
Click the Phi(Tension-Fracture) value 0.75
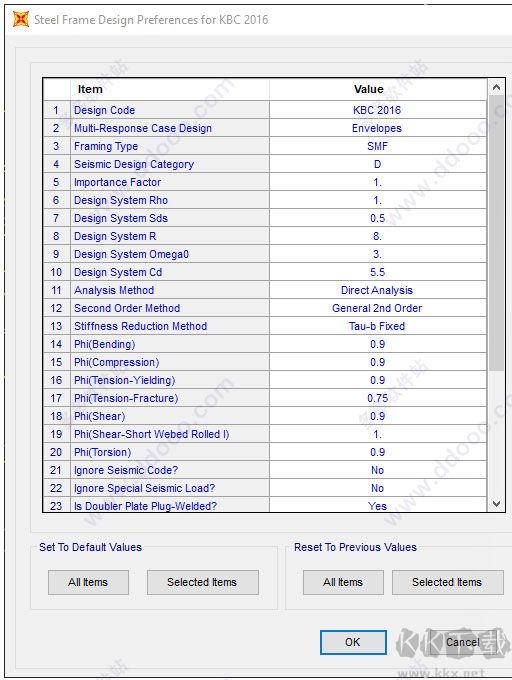(x=377, y=398)
